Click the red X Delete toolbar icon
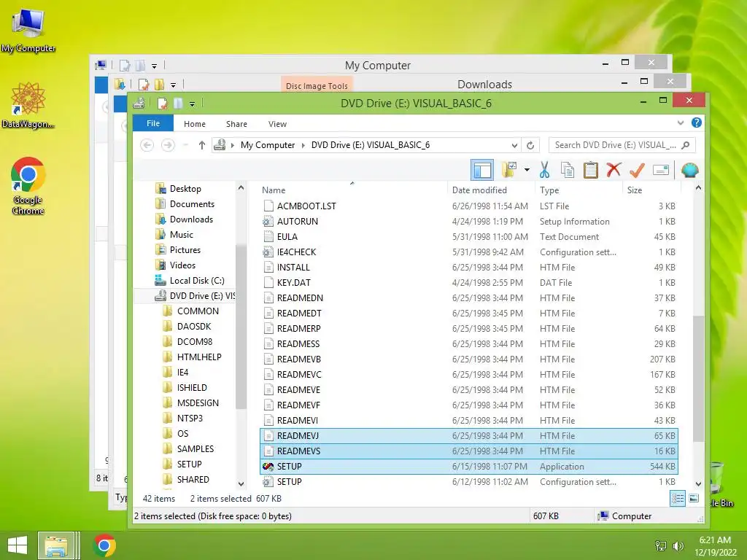The width and height of the screenshot is (747, 560). tap(614, 169)
